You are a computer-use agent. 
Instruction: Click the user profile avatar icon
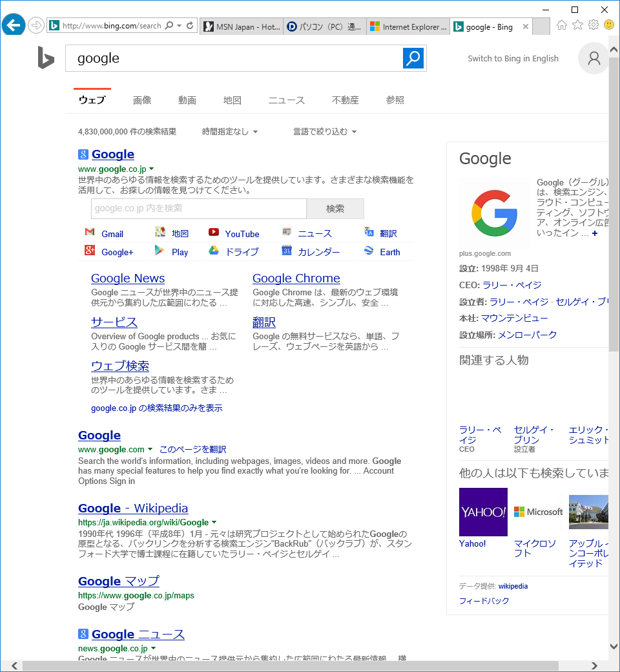pos(594,59)
